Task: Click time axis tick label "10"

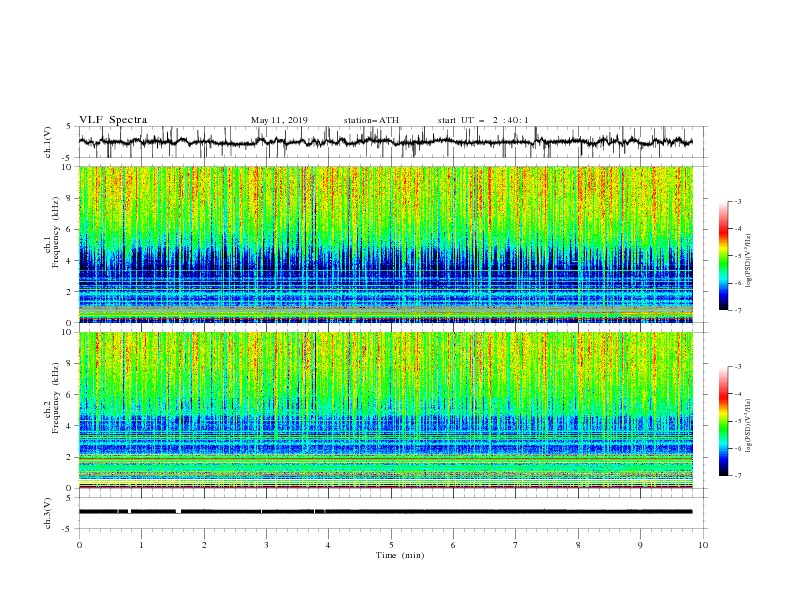Action: [x=703, y=545]
